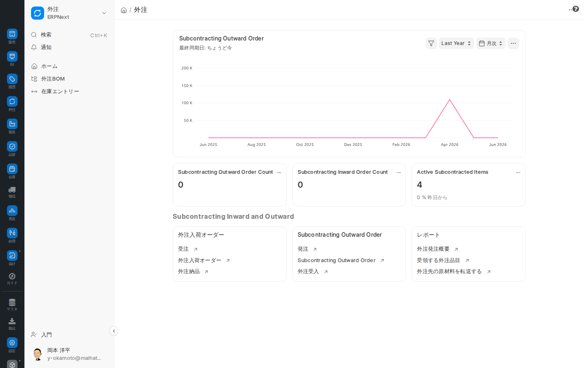Screen dimensions: 588x368
Task: Open the 製造 (Manufacturing) module icon
Action: click(x=12, y=124)
